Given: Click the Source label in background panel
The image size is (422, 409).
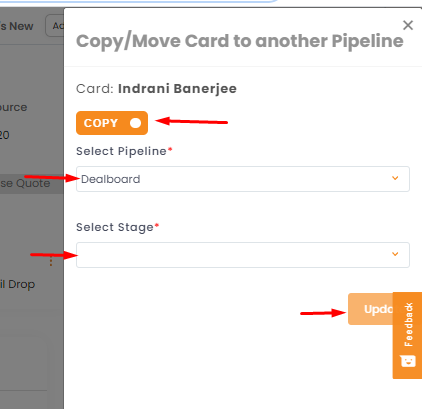Looking at the screenshot, I should [x=13, y=107].
